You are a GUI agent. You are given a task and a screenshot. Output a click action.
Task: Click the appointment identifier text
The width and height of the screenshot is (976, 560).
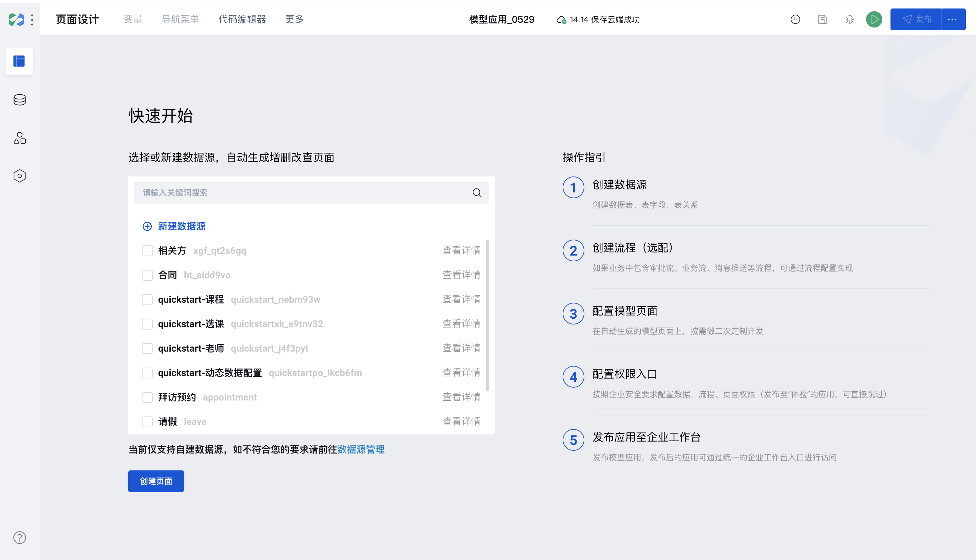coord(230,397)
